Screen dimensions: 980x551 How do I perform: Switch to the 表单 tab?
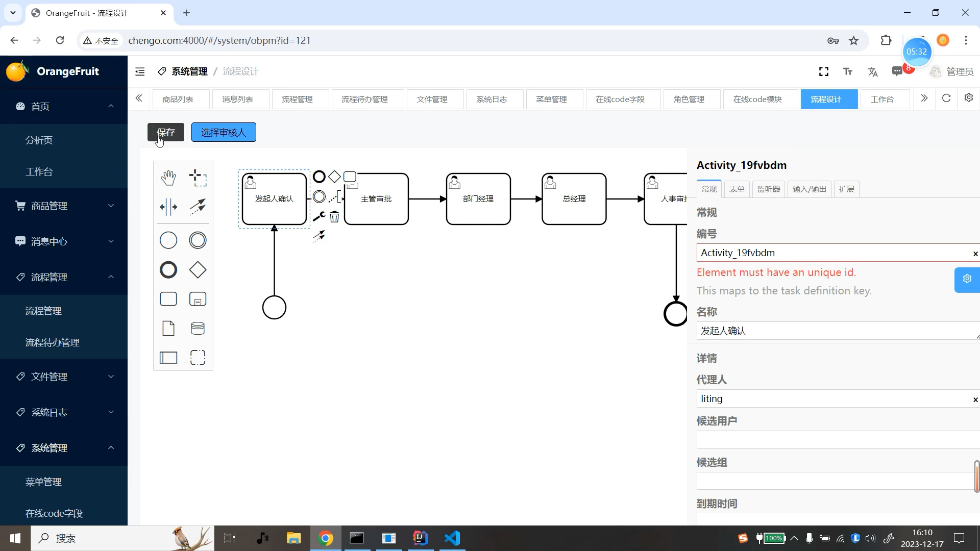coord(737,189)
